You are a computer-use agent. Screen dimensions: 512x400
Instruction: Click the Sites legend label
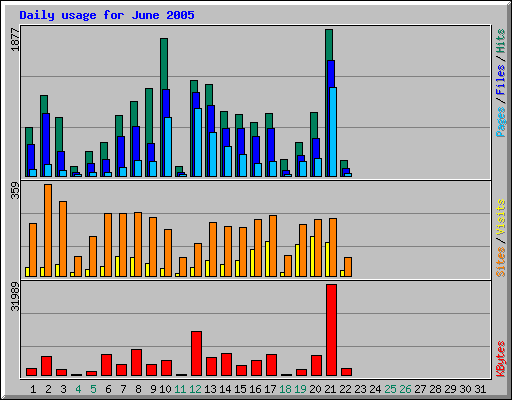pyautogui.click(x=500, y=262)
